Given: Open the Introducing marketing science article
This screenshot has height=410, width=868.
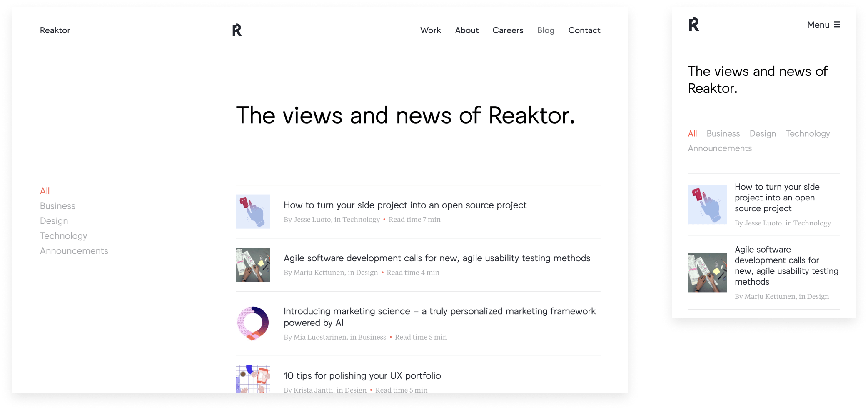Looking at the screenshot, I should click(439, 317).
